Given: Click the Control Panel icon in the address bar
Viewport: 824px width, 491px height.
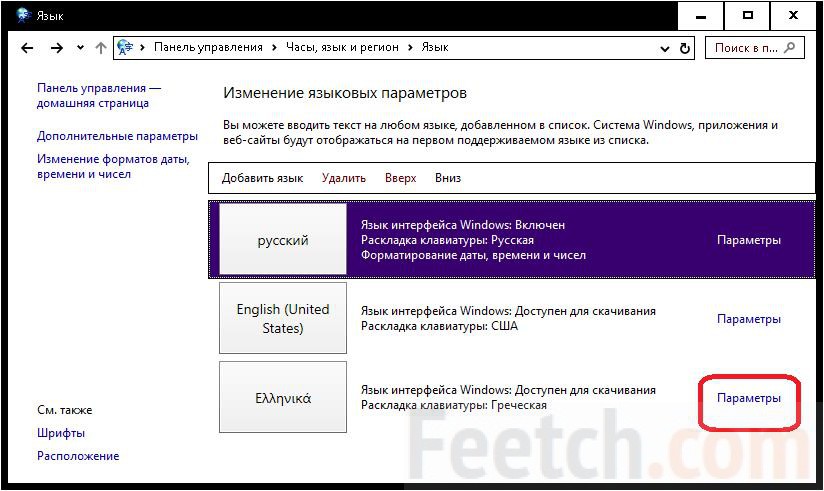Looking at the screenshot, I should coord(126,48).
